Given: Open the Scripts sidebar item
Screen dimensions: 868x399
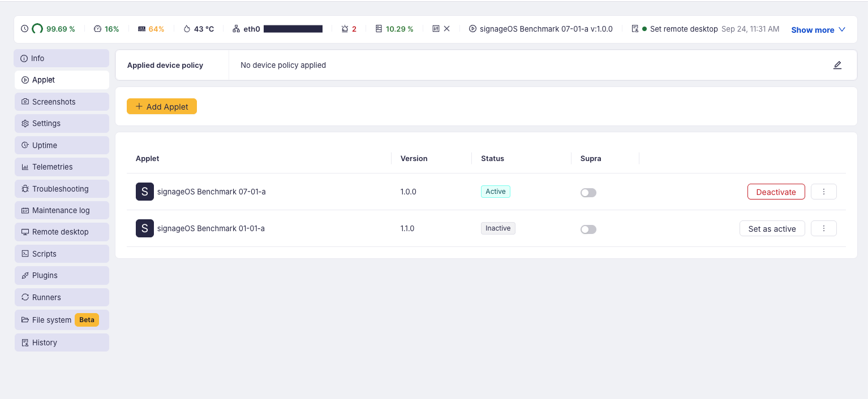Looking at the screenshot, I should pos(62,254).
